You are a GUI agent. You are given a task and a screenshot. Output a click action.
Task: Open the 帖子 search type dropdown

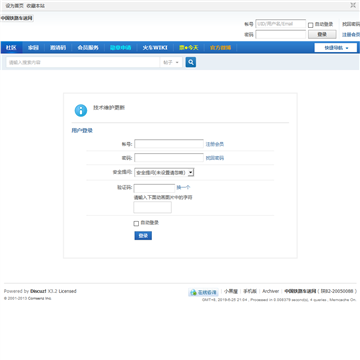[x=171, y=62]
